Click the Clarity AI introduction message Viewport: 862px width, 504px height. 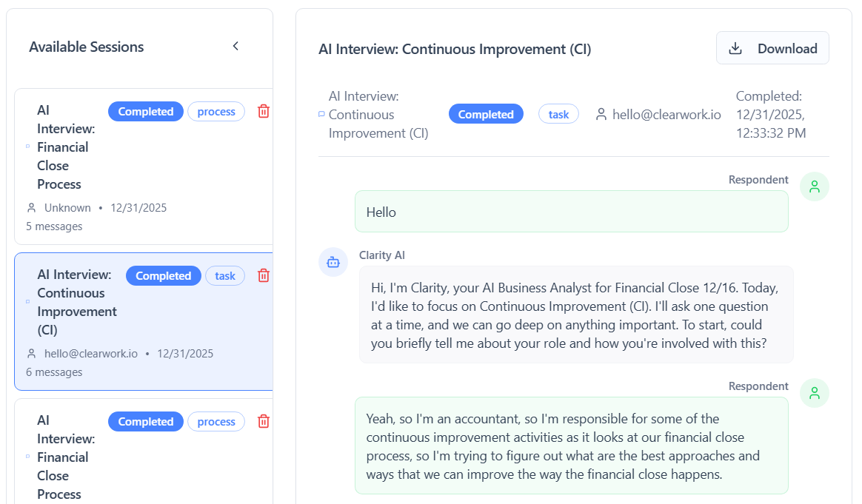pyautogui.click(x=576, y=315)
